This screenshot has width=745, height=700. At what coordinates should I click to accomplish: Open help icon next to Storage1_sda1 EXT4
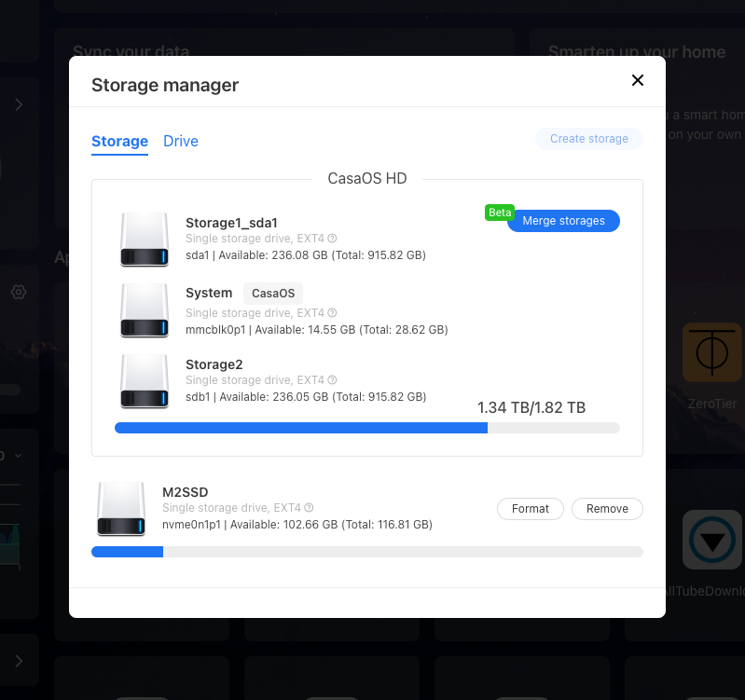click(332, 238)
